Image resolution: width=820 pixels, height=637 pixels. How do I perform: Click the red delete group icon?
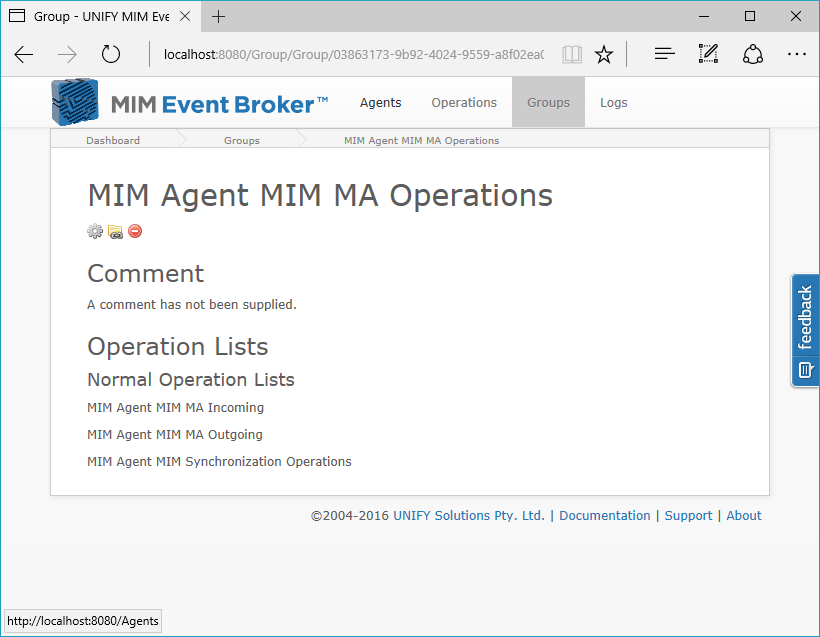tap(135, 231)
